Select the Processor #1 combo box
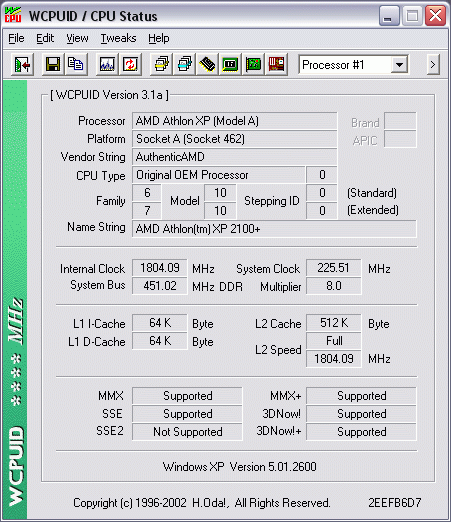The image size is (451, 522). (x=353, y=65)
